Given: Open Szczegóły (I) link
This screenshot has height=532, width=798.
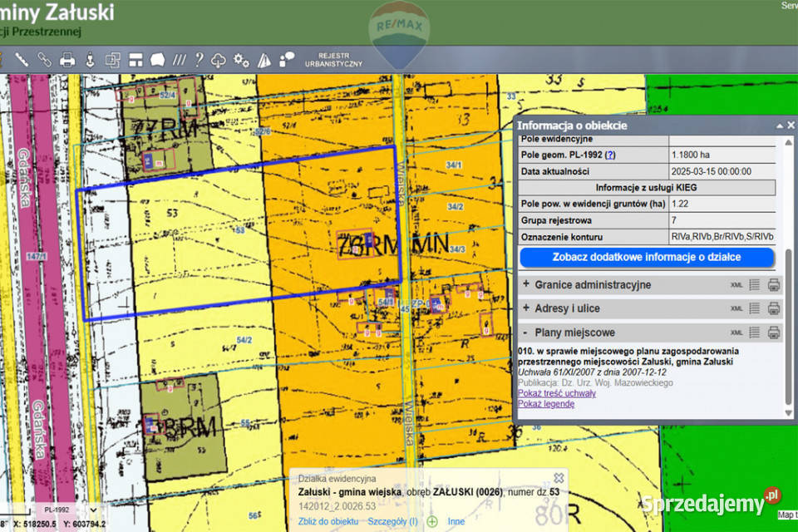Looking at the screenshot, I should (393, 521).
